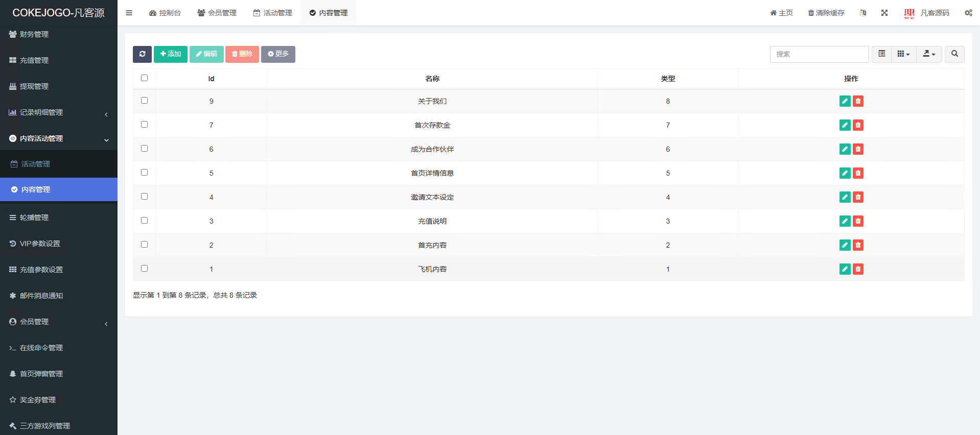The image size is (980, 435).
Task: Open the columns dropdown in table toolbar
Action: coord(903,54)
